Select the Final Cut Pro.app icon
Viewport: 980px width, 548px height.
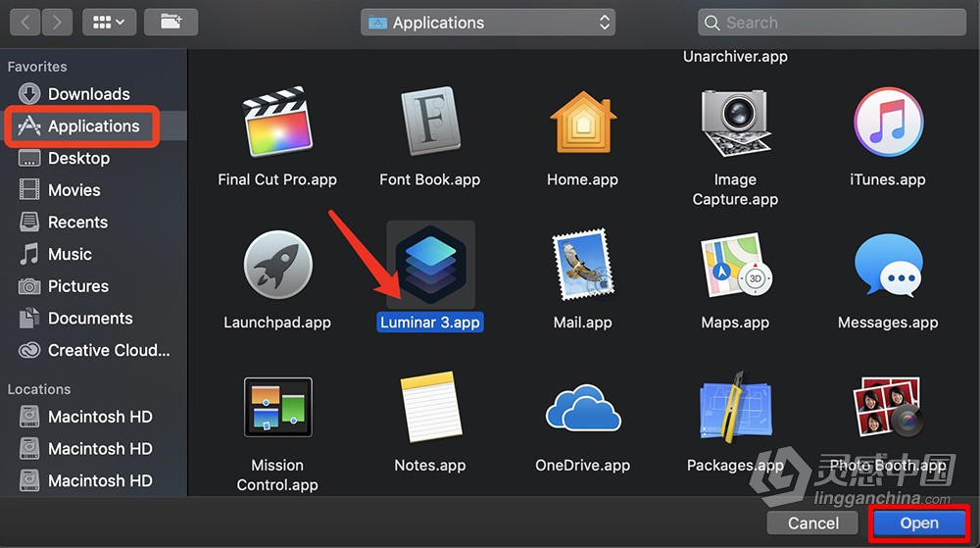(x=277, y=122)
